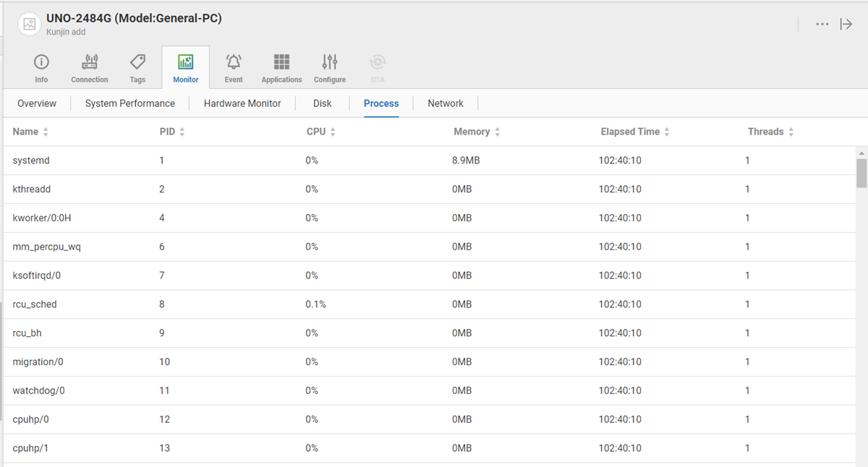This screenshot has height=467, width=868.
Task: Open the Applications grid icon
Action: tap(281, 63)
